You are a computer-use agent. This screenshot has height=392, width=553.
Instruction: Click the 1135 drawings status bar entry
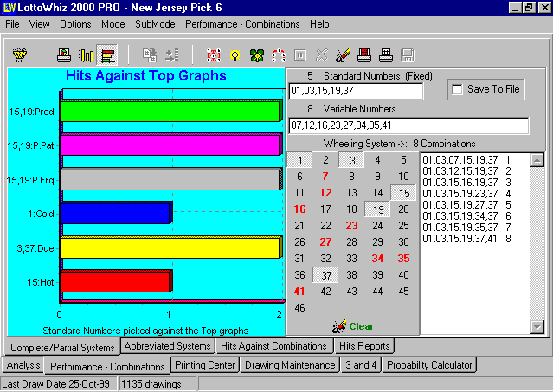tap(158, 384)
